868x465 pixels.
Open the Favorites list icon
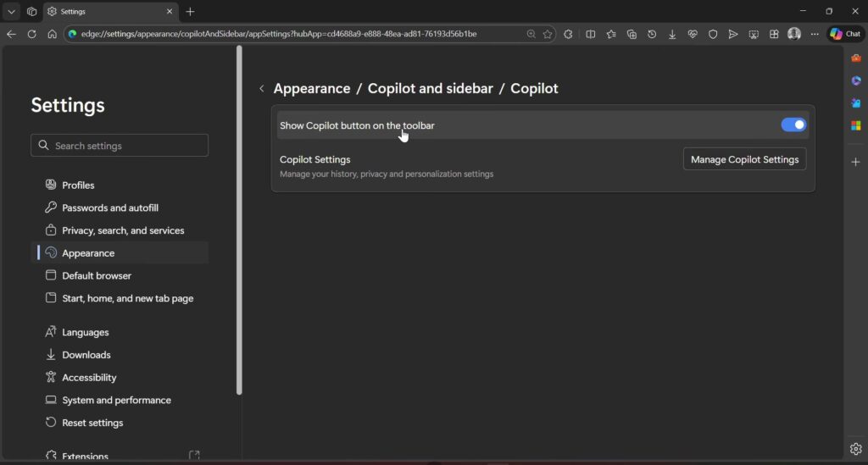click(611, 34)
